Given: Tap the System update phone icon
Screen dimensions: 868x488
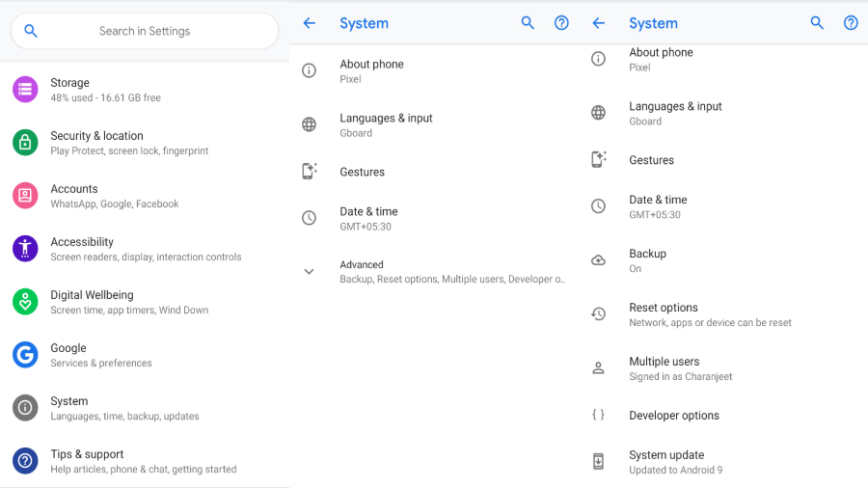Looking at the screenshot, I should pos(598,462).
